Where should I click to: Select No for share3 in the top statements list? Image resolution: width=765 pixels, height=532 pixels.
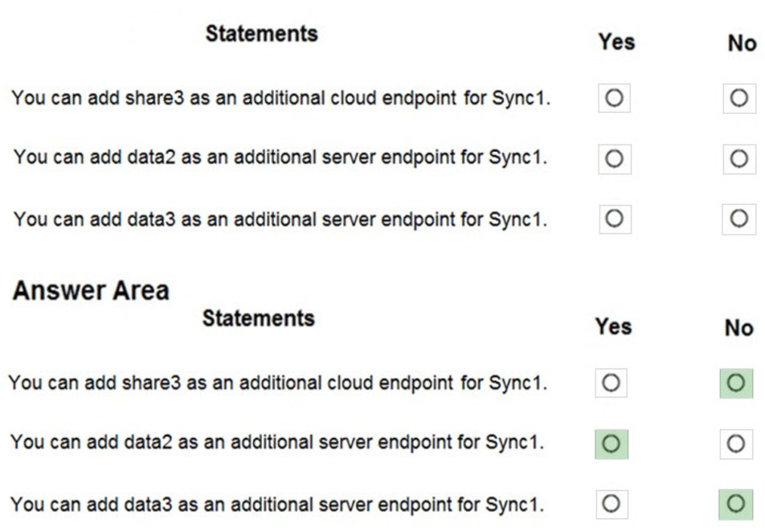738,98
